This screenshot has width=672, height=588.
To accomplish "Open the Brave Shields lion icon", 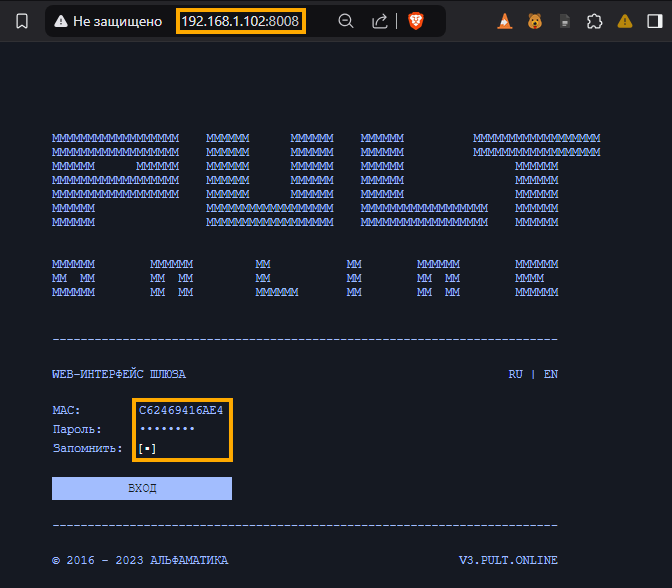I will click(416, 21).
